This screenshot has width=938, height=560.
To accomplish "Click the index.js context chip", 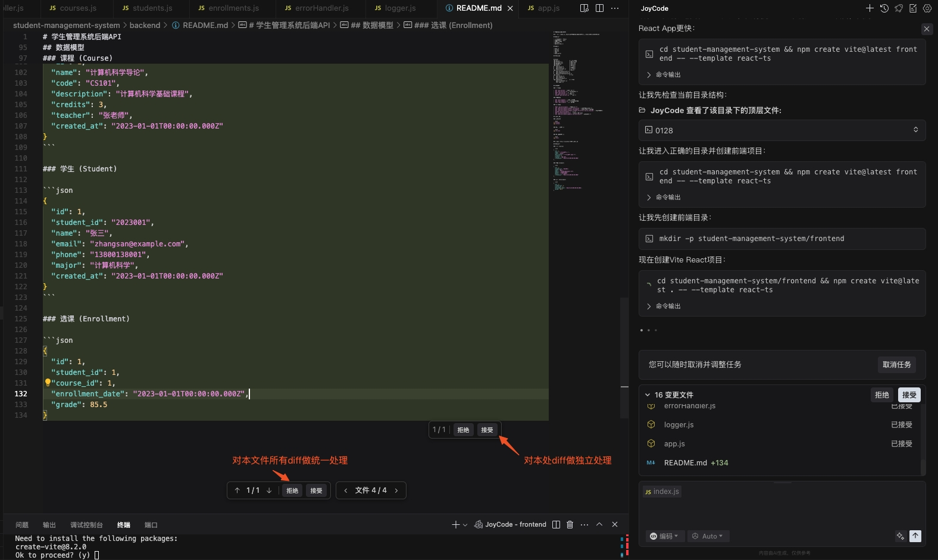I will point(662,492).
